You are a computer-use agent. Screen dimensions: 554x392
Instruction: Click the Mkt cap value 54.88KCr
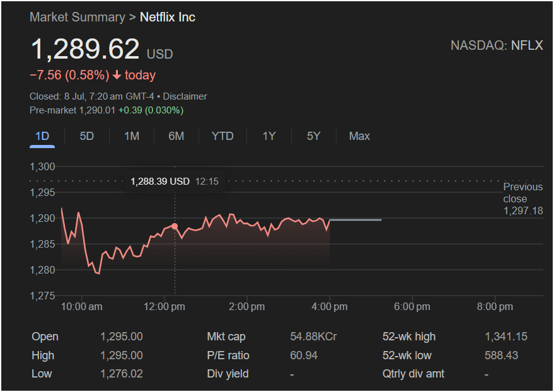[x=313, y=337]
